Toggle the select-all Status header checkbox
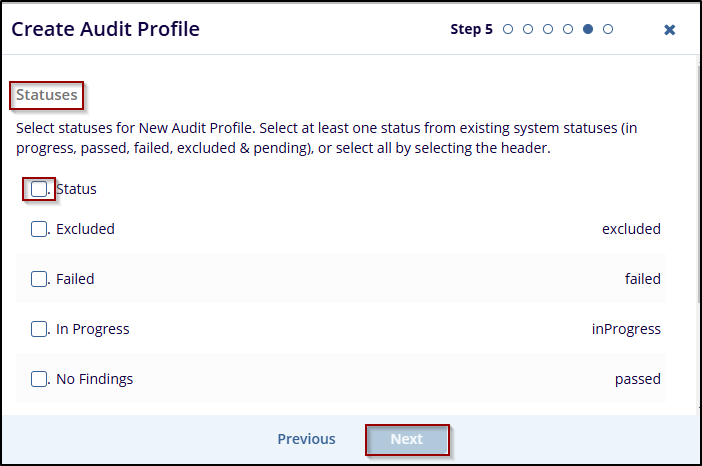Screen dimensions: 702x466 pyautogui.click(x=39, y=188)
